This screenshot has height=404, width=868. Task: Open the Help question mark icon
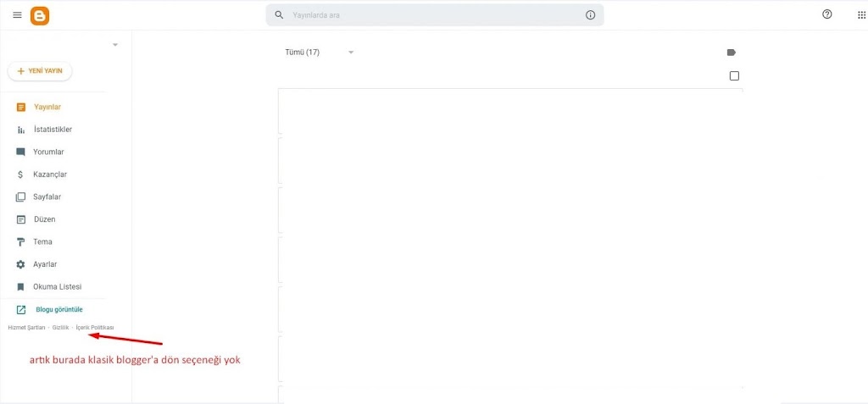(827, 14)
